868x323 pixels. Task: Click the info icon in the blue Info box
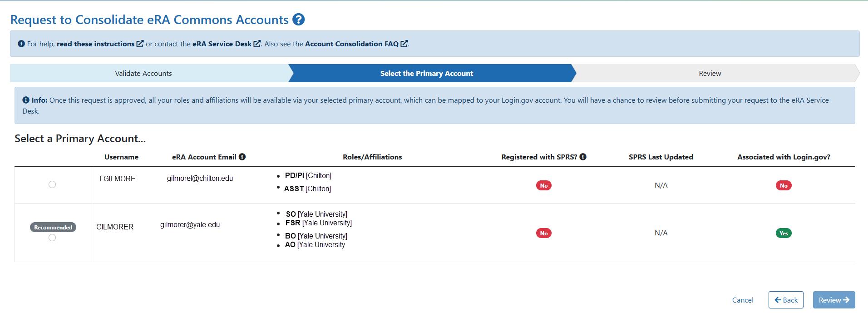pyautogui.click(x=25, y=100)
